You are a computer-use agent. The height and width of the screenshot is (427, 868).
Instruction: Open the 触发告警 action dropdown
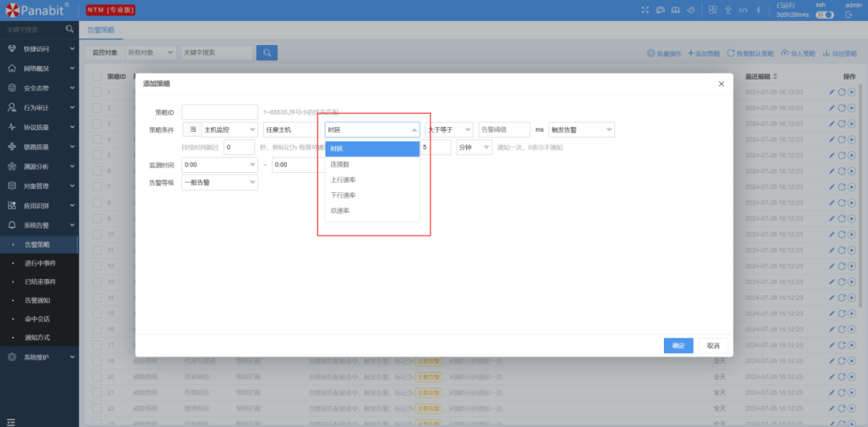(581, 129)
